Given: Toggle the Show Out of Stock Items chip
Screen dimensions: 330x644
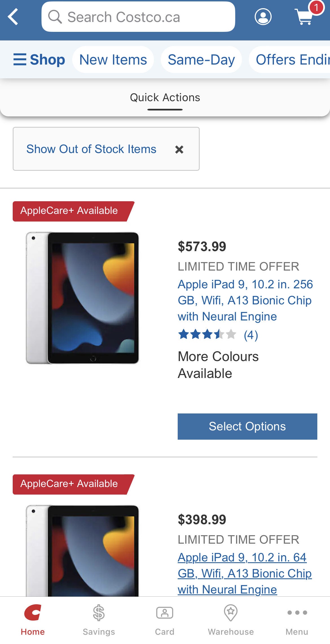Looking at the screenshot, I should 91,149.
